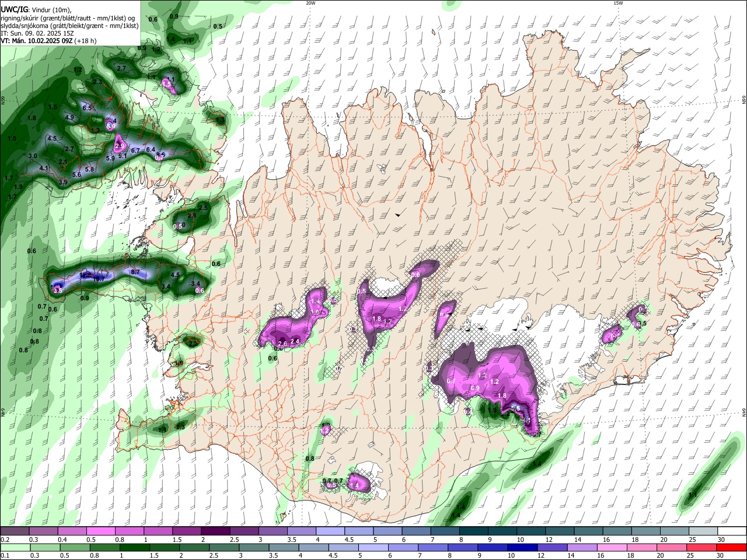Screen dimensions: 747x560
Task: Click the '20W' longitude label
Action: (x=310, y=3)
